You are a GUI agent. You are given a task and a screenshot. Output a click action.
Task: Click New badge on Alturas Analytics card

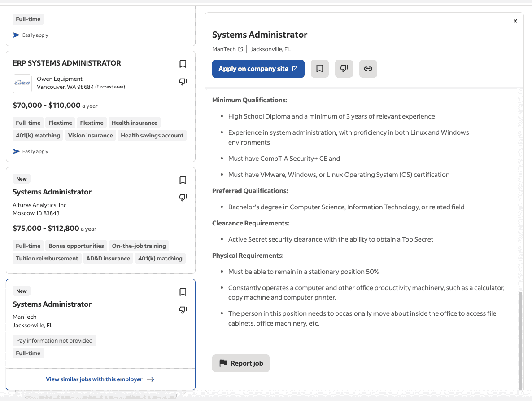22,179
